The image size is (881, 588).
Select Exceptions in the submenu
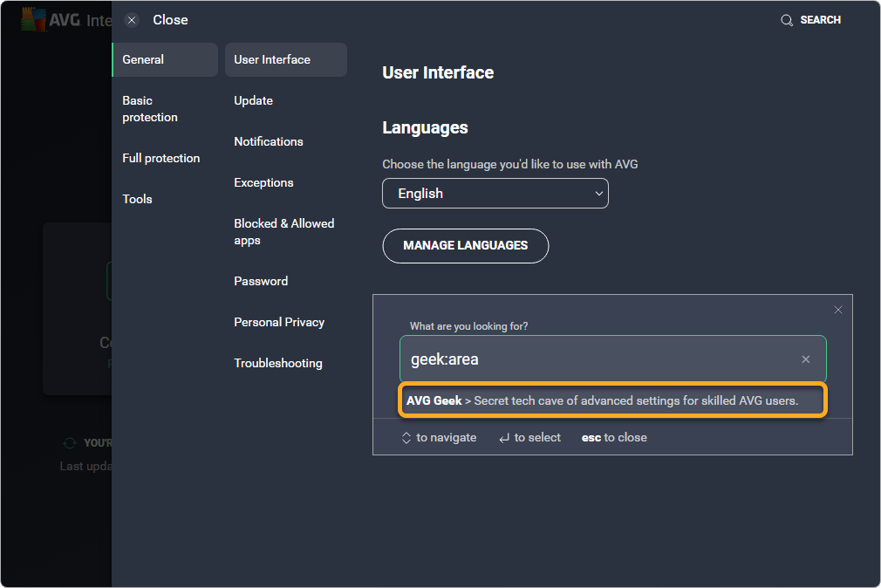(263, 182)
